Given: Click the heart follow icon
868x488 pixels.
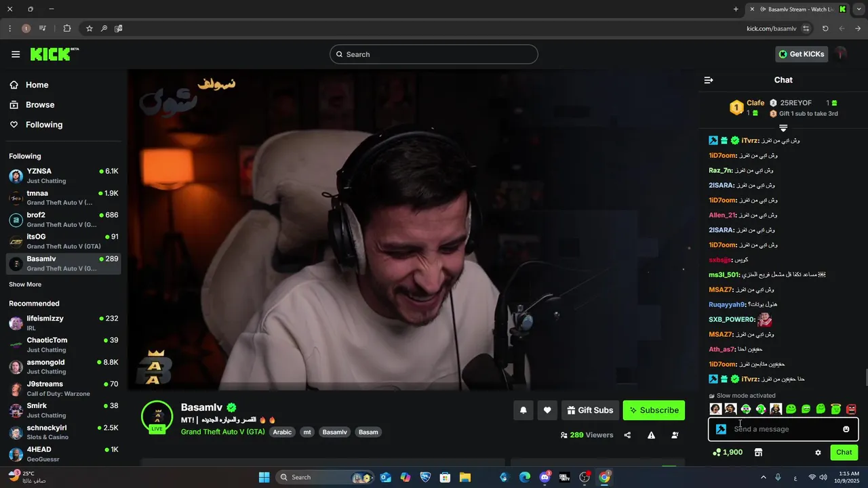Looking at the screenshot, I should tap(547, 410).
